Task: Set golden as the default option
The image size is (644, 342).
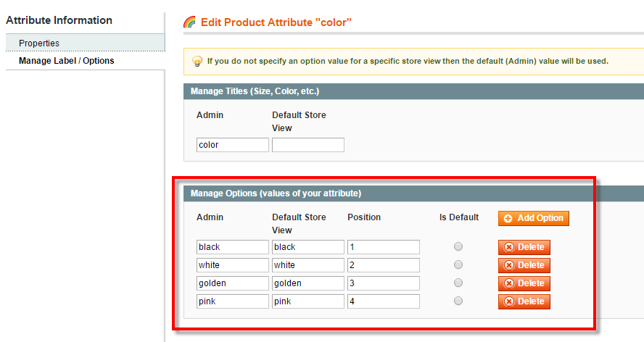Action: (x=458, y=283)
